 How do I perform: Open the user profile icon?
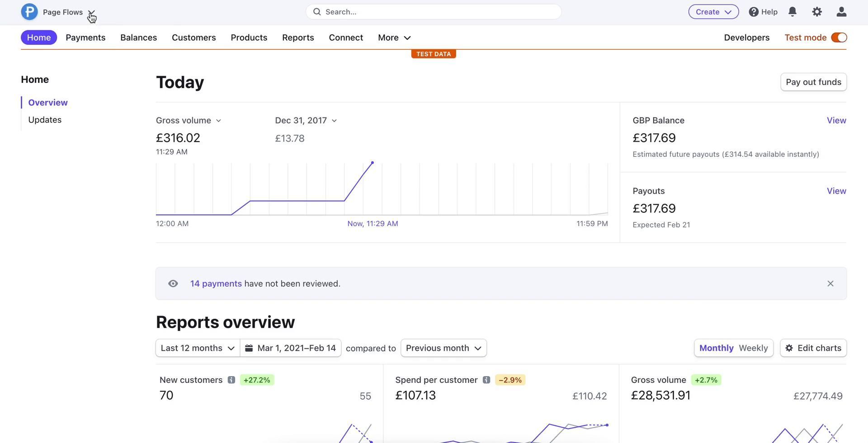click(841, 12)
